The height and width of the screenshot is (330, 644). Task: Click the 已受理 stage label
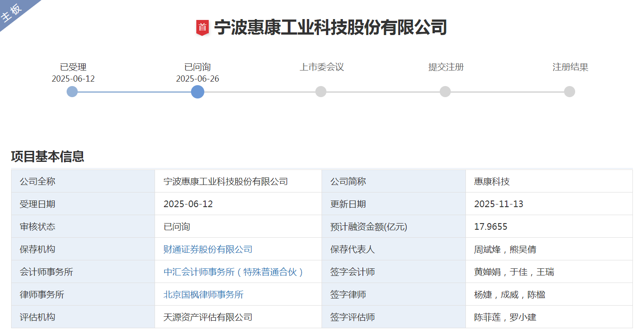(x=73, y=67)
